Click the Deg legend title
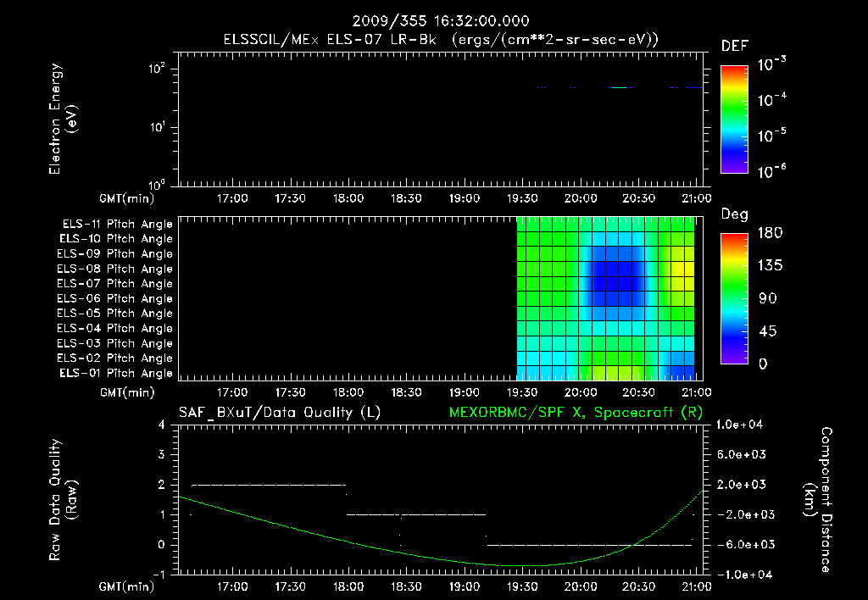 pos(735,214)
